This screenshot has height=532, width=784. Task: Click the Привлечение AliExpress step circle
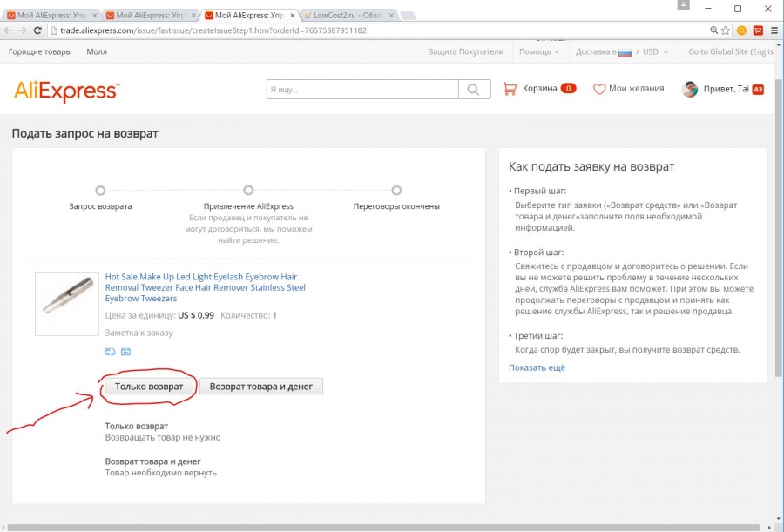click(248, 191)
